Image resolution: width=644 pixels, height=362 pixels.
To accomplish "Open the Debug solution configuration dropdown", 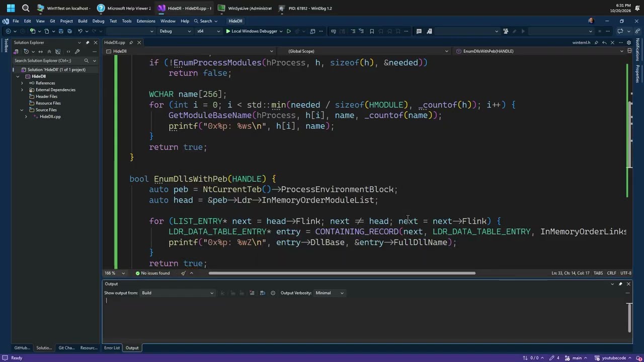I will pyautogui.click(x=175, y=31).
